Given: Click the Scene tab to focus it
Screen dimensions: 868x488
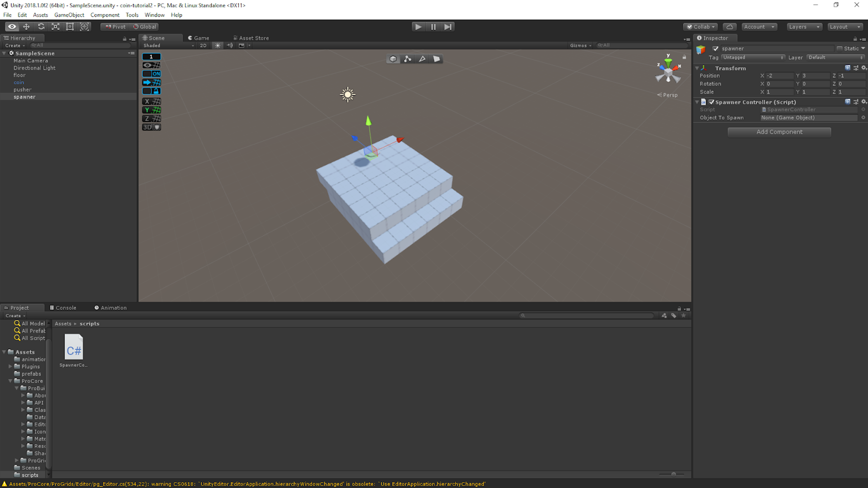Looking at the screenshot, I should [157, 38].
